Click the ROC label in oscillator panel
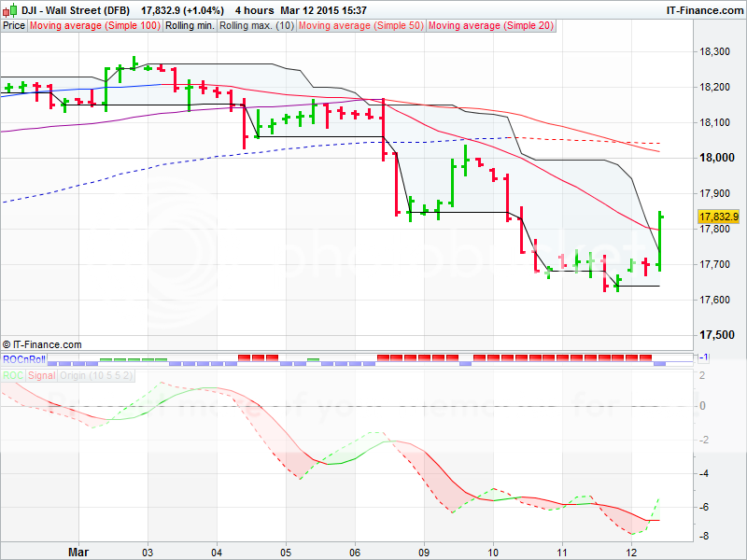This screenshot has height=560, width=747. [13, 375]
